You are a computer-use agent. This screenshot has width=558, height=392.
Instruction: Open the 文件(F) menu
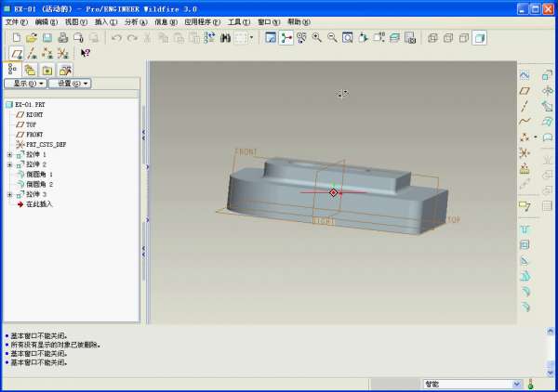click(x=16, y=21)
